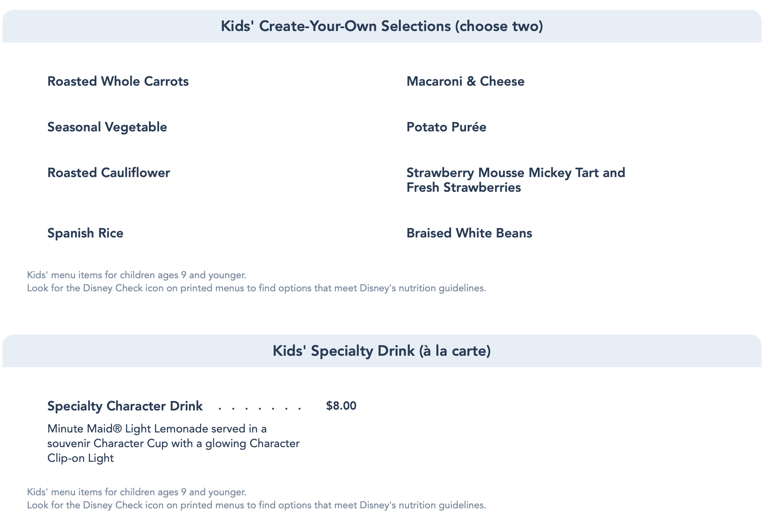Click the Macaroni & Cheese item
764x532 pixels.
[465, 82]
